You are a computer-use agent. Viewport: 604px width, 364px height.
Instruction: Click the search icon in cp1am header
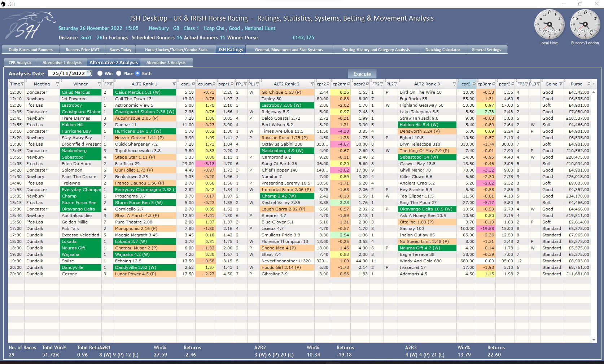coord(214,84)
